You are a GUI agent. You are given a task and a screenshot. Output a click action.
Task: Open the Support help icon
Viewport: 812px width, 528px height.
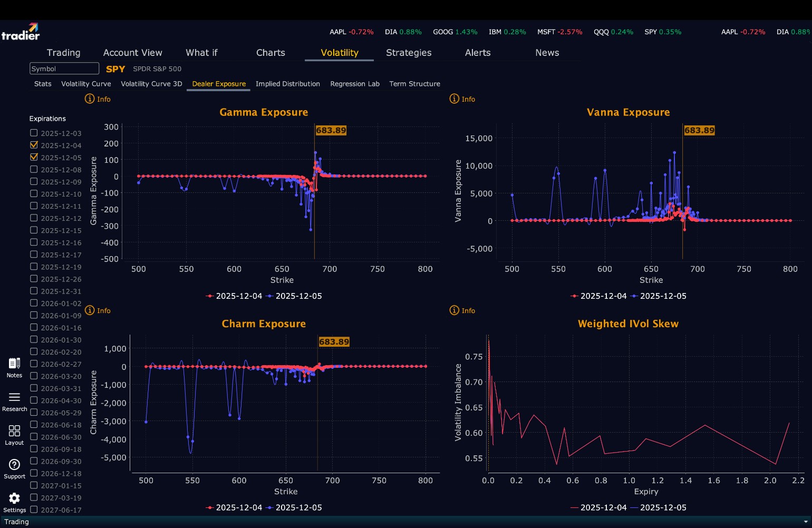tap(14, 469)
